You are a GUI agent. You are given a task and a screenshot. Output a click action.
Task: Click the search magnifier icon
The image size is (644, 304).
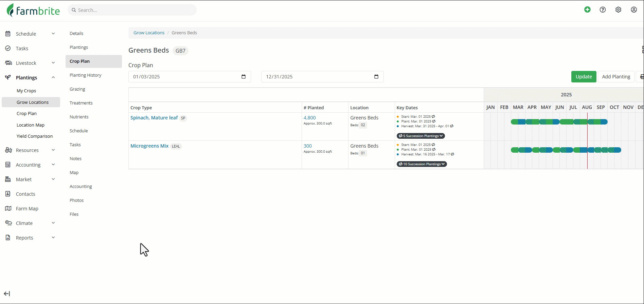tap(74, 10)
